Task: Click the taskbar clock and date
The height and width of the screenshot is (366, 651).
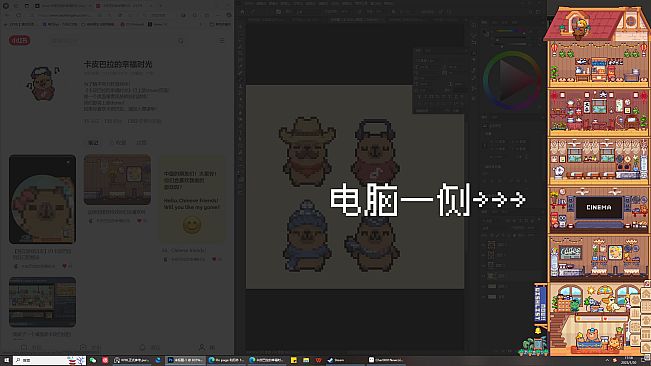Action: tap(629, 360)
